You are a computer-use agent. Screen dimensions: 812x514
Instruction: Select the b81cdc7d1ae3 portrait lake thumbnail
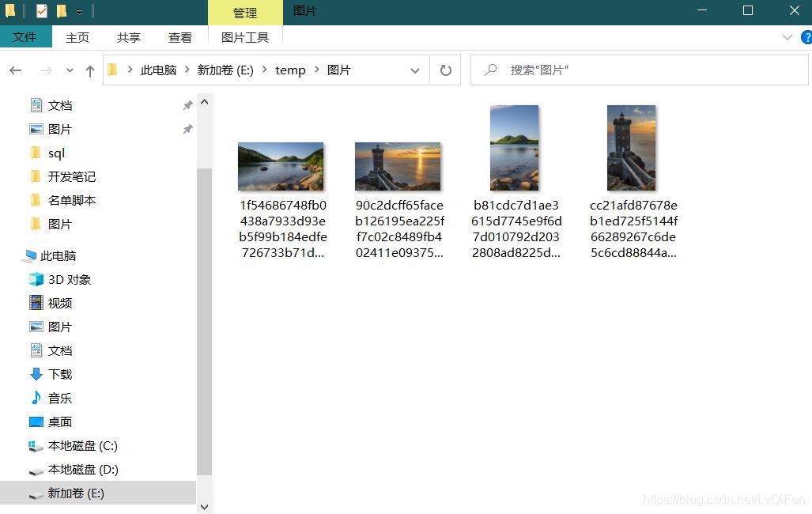pyautogui.click(x=514, y=148)
